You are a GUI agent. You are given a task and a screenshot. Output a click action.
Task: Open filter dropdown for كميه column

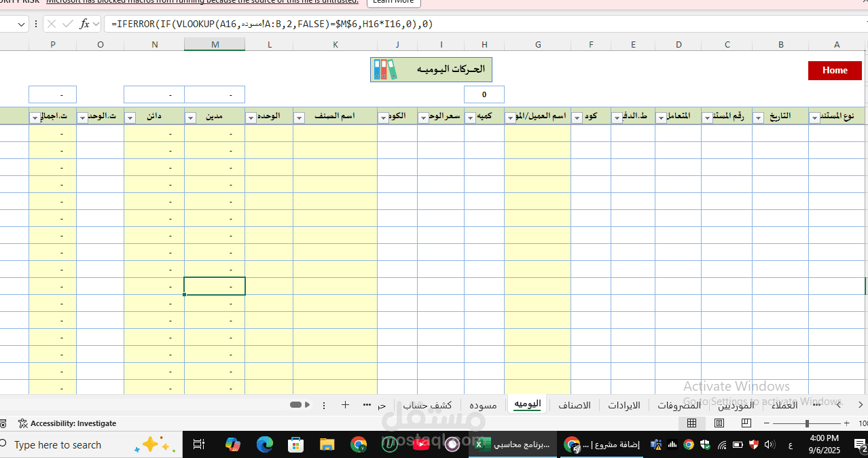[x=470, y=118]
